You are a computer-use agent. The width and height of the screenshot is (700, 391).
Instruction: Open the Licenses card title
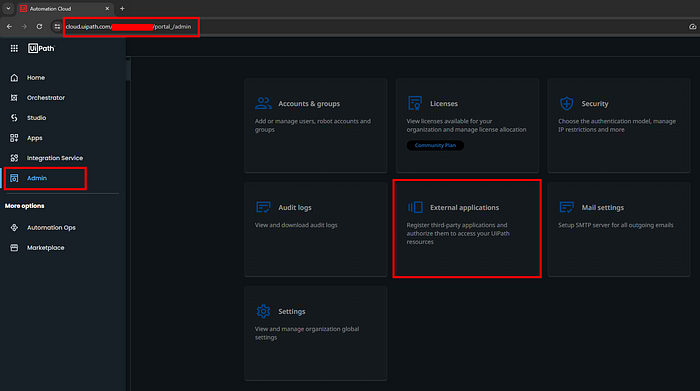click(444, 104)
